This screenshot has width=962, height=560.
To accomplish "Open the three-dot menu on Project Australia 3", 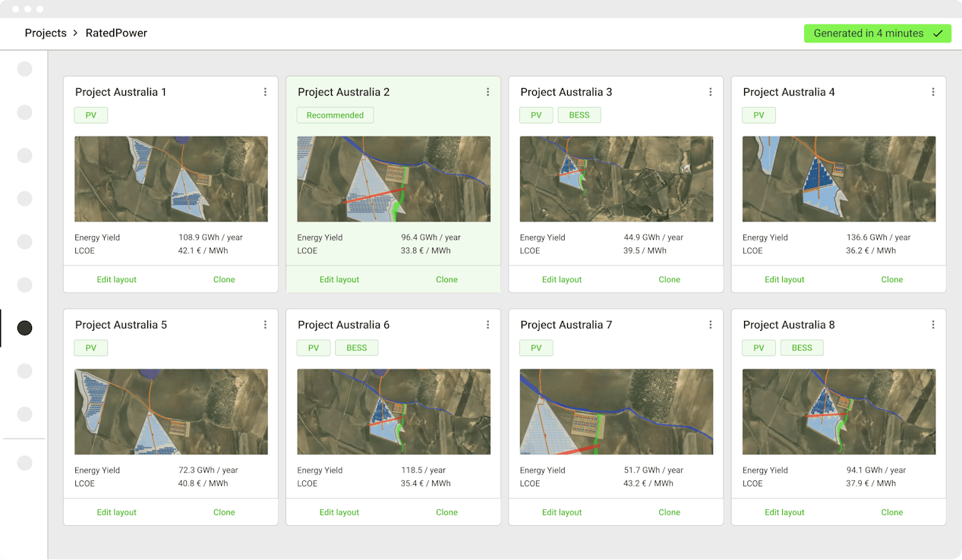I will (710, 92).
